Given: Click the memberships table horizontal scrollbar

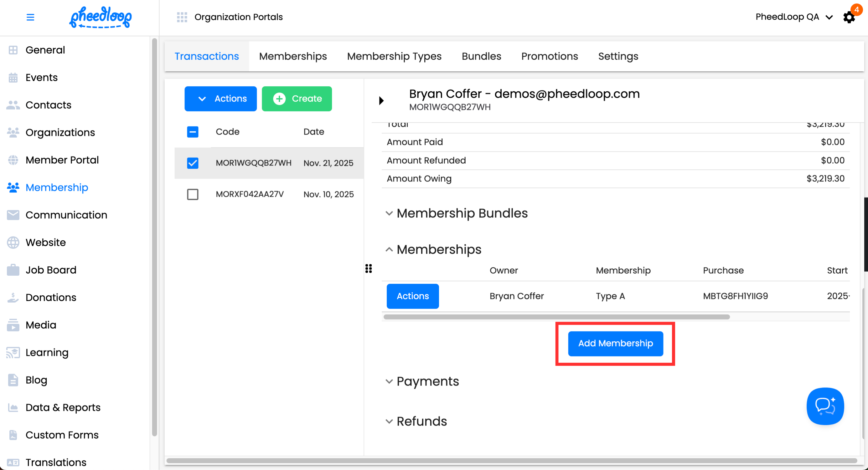Looking at the screenshot, I should click(556, 317).
